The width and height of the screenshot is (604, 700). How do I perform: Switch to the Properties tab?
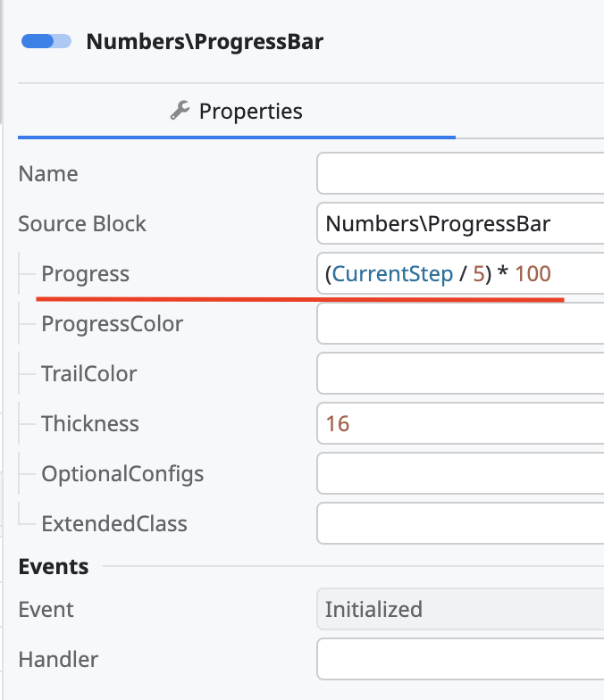[237, 112]
